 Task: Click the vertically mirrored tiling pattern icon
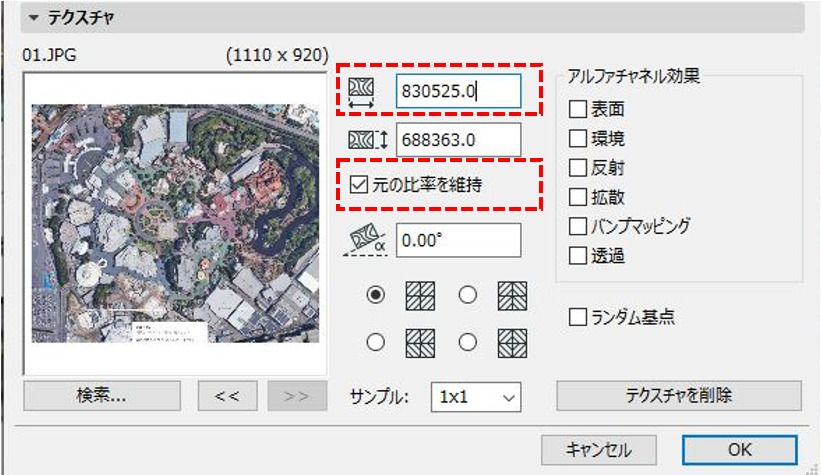click(420, 343)
